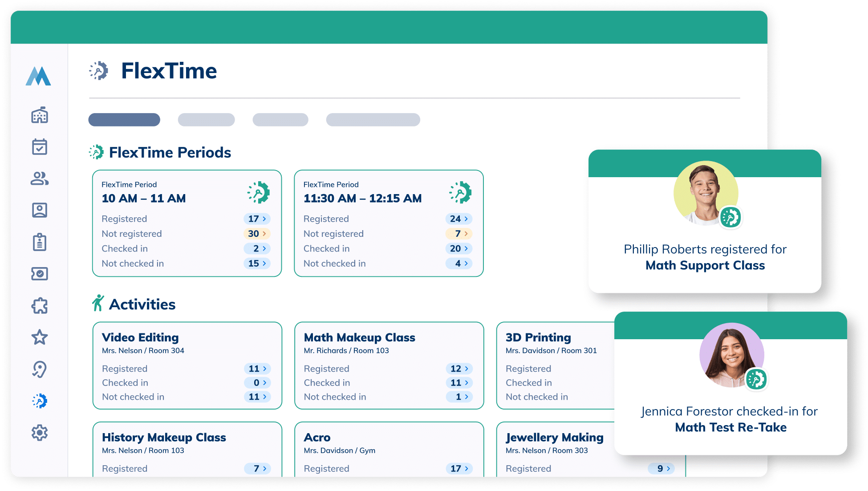This screenshot has width=868, height=491.
Task: Open the puzzle piece sidebar icon
Action: [x=40, y=305]
